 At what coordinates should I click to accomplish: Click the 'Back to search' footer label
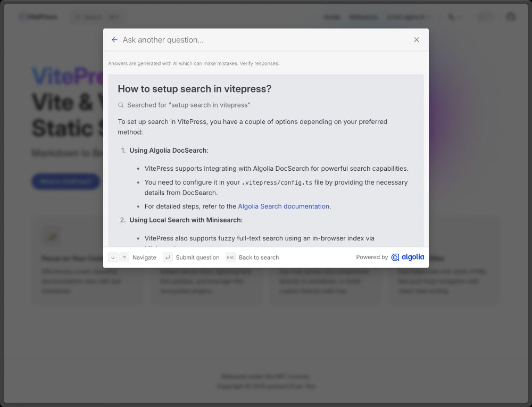point(259,258)
